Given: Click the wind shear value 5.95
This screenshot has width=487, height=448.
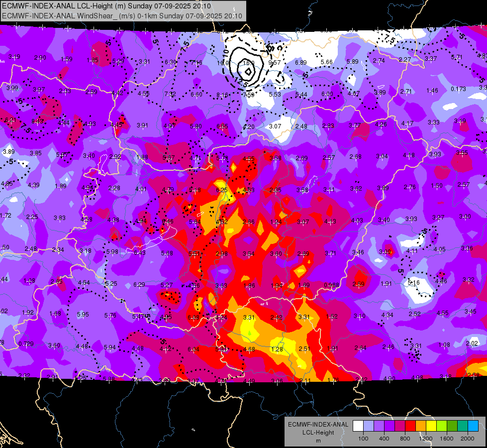Looking at the screenshot, I should 83,314.
